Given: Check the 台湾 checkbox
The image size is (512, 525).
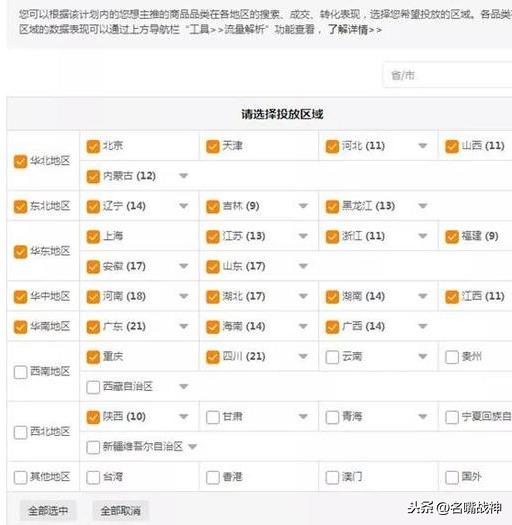Looking at the screenshot, I should click(93, 477).
